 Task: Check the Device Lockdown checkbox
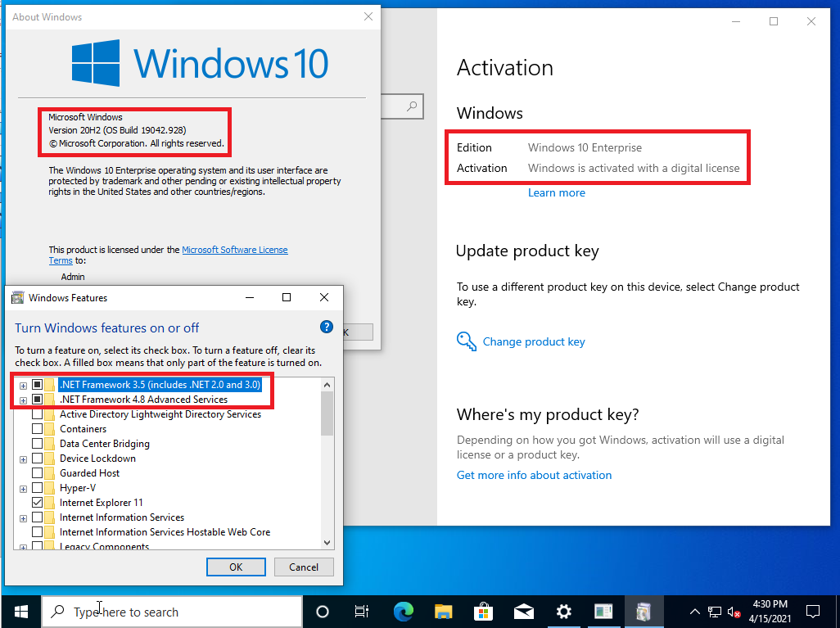pos(37,459)
